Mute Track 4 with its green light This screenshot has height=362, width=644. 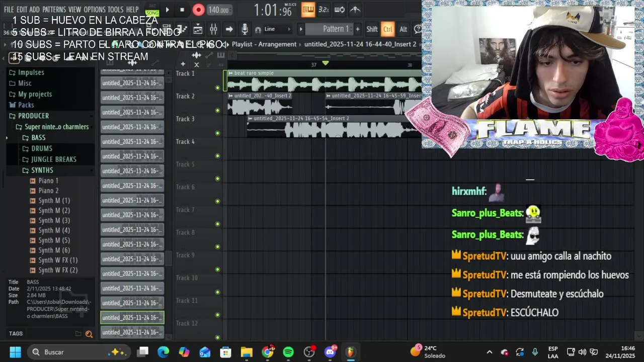coord(217,156)
